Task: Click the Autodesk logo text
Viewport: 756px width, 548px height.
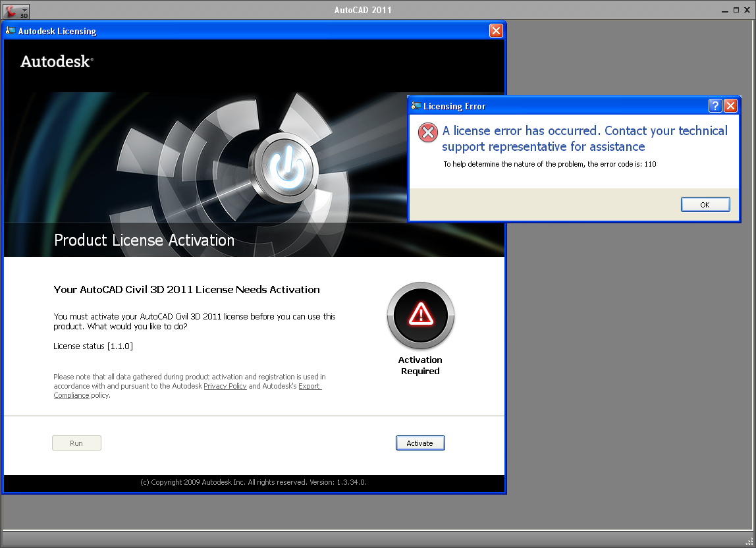Action: click(x=57, y=62)
